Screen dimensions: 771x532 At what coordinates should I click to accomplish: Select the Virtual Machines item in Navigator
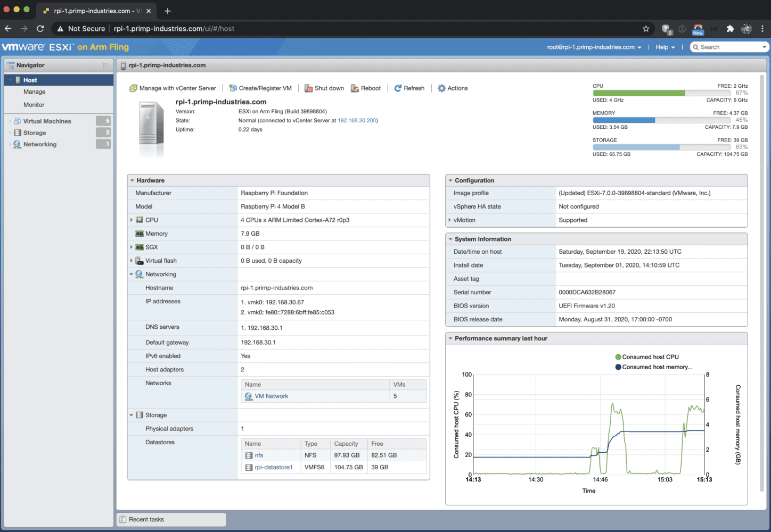tap(48, 121)
